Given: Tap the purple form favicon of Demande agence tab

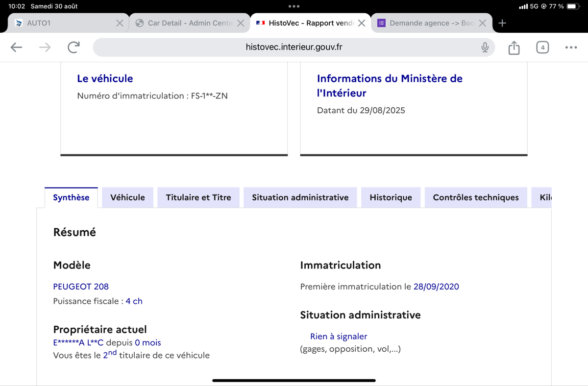Looking at the screenshot, I should coord(382,23).
